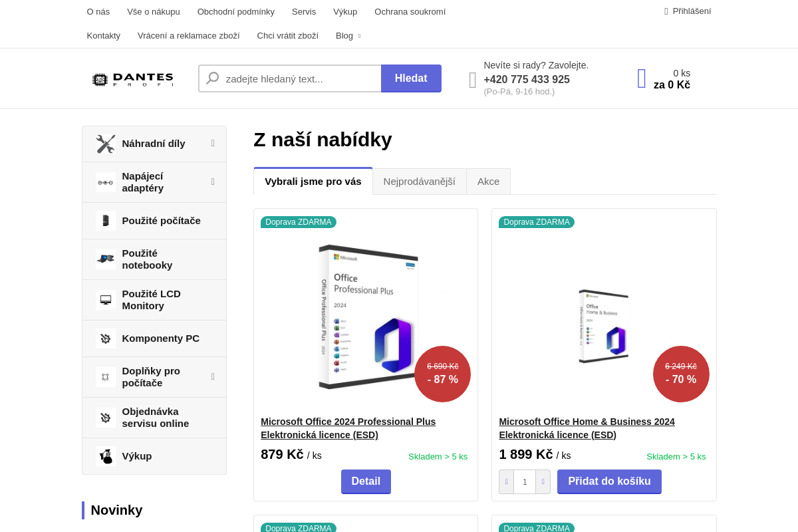Image resolution: width=798 pixels, height=532 pixels.
Task: Click the Výkup money bag icon
Action: (x=105, y=456)
